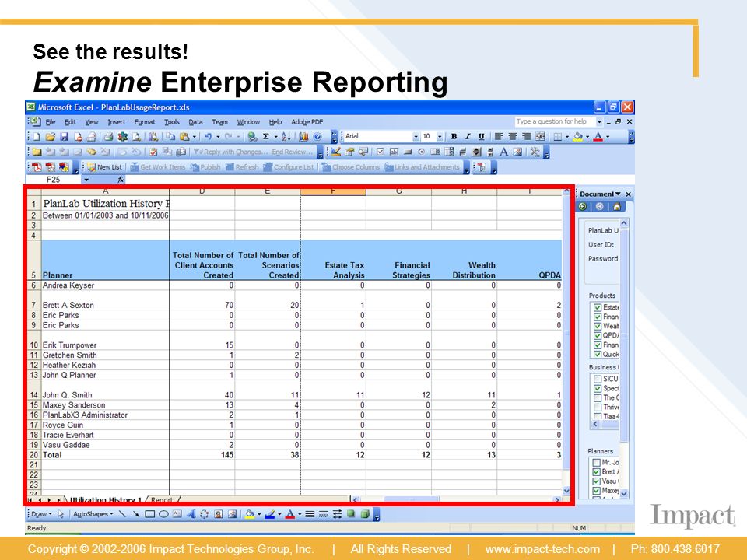Click the New workbook icon
The height and width of the screenshot is (560, 747).
pyautogui.click(x=37, y=137)
